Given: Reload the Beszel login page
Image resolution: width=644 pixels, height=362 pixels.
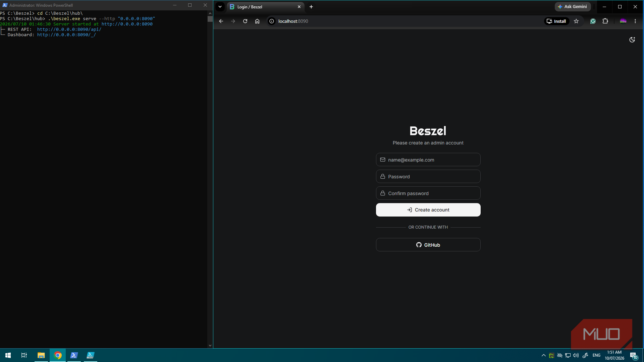Looking at the screenshot, I should click(x=245, y=21).
